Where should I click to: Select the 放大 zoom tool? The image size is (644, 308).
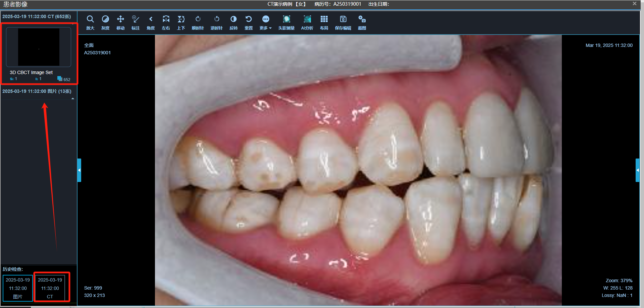tap(90, 22)
